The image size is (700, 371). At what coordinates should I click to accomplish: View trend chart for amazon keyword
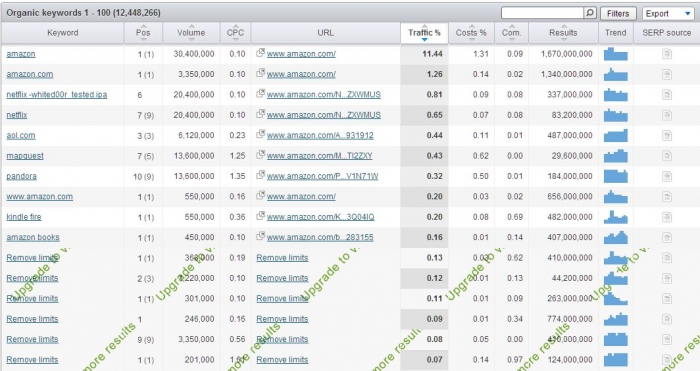[x=616, y=54]
